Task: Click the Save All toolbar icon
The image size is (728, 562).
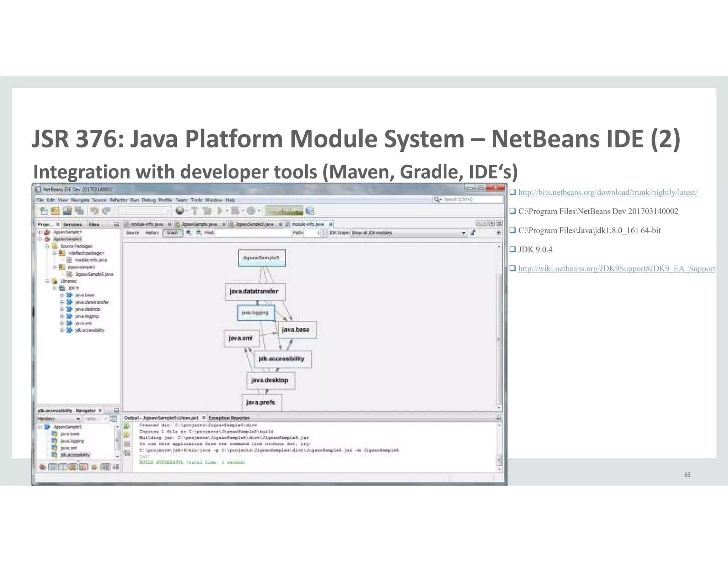Action: point(79,211)
